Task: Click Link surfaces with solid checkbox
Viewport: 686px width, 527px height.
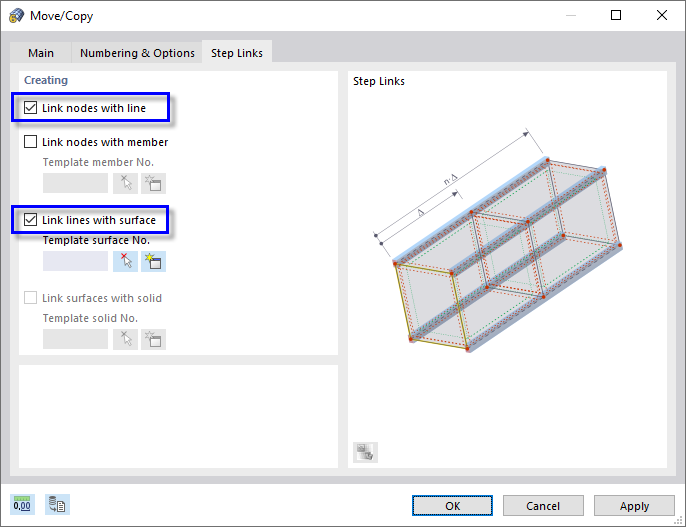Action: [30, 298]
